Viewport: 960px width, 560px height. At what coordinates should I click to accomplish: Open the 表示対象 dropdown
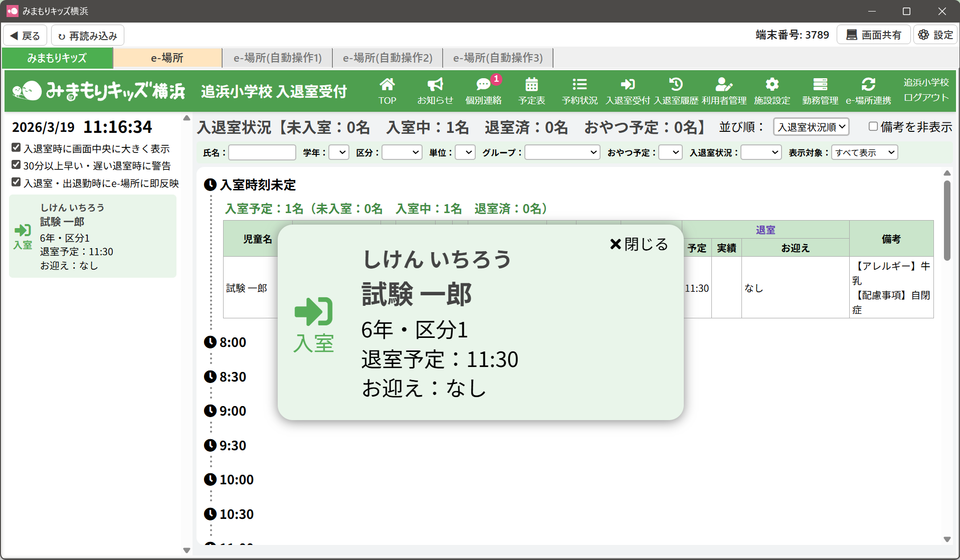point(864,152)
